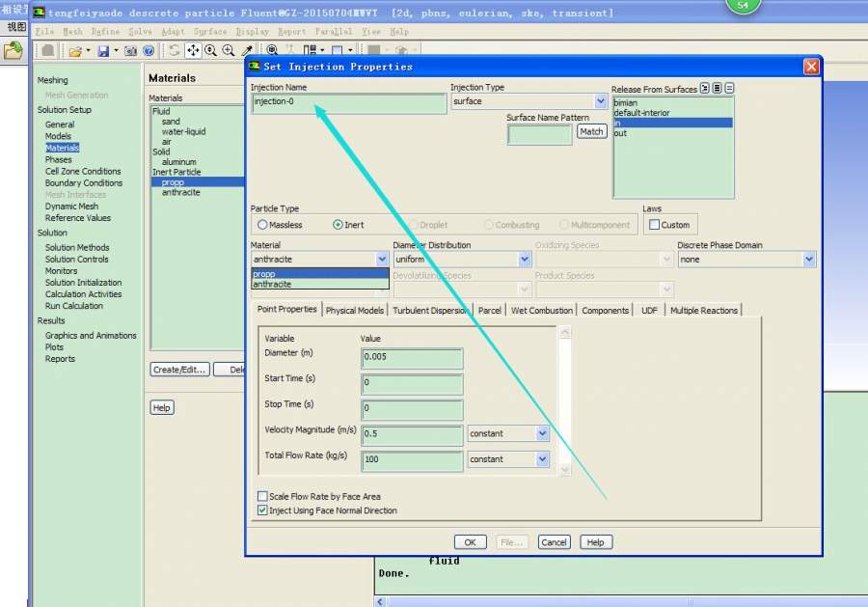
Task: Open the Save toolbar icon's dropdown arrow
Action: point(116,51)
